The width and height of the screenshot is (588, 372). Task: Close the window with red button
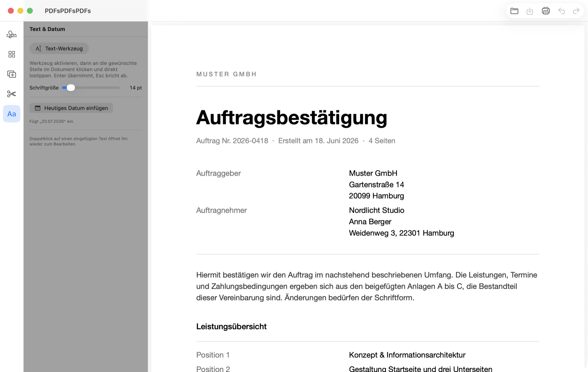(11, 11)
